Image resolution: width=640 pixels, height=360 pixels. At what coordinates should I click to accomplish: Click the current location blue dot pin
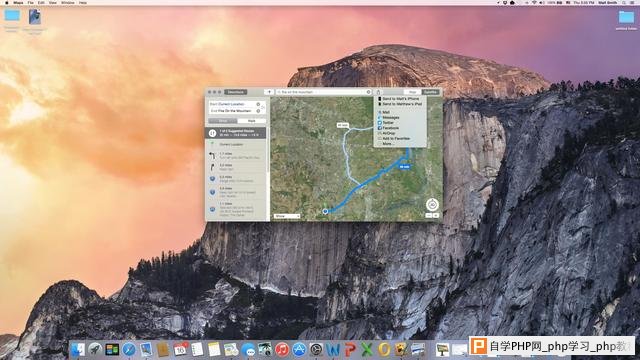[325, 211]
